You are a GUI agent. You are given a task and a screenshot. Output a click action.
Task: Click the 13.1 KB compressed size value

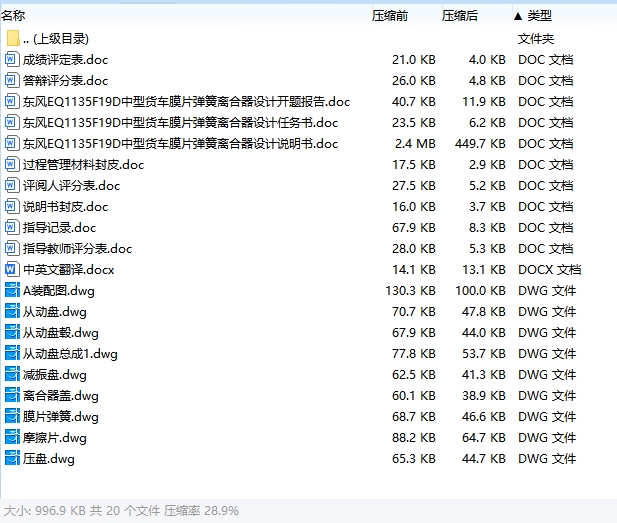(x=484, y=270)
